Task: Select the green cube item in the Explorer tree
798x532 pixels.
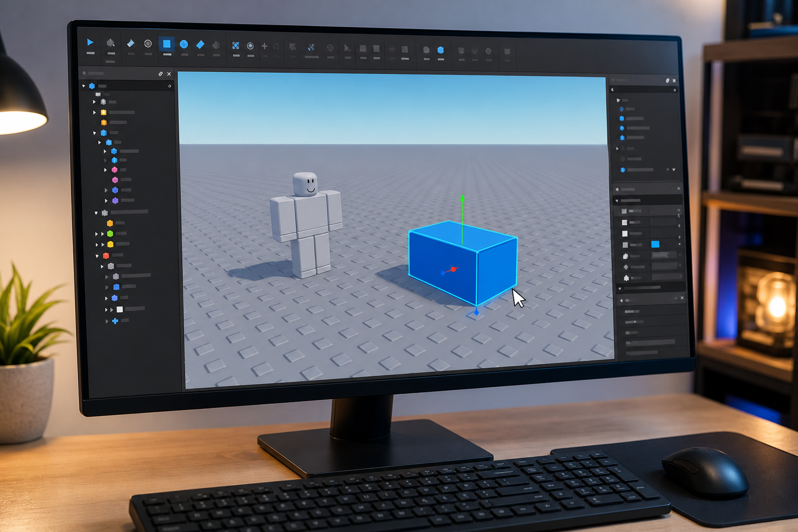Action: 110,234
